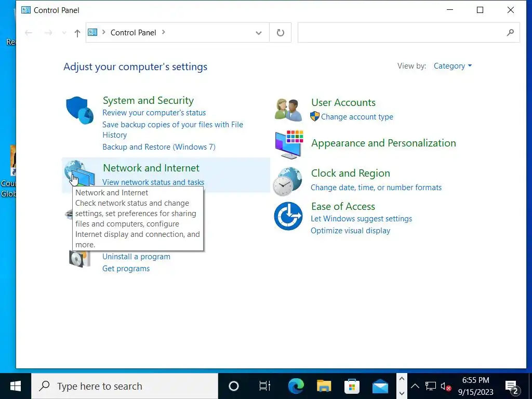Click the Appearance and Personalization monitor icon

pos(289,144)
